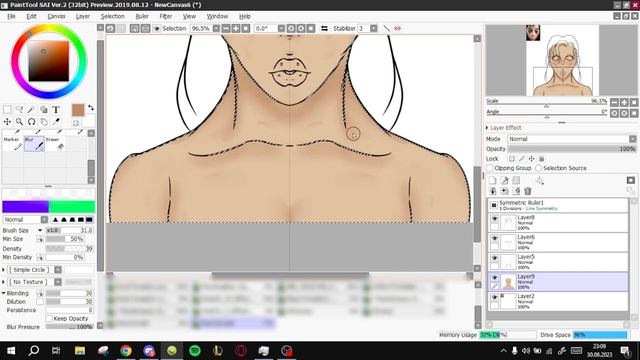Open the Canvas menu

tap(56, 16)
